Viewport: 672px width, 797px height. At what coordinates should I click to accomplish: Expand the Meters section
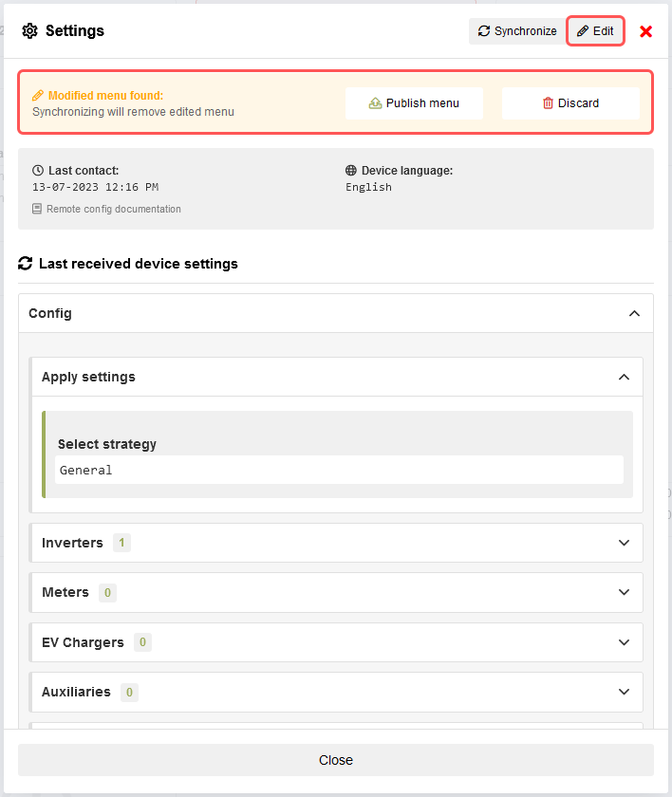624,592
